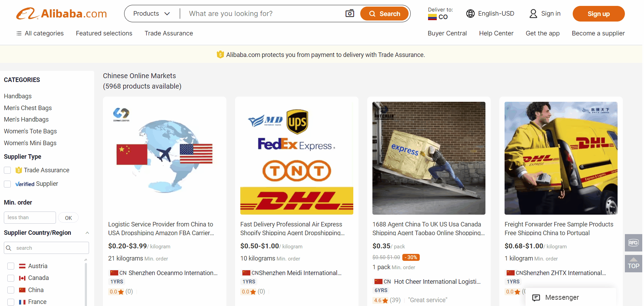Click the All categories hamburger icon
Viewport: 644px width, 306px height.
pos(19,33)
